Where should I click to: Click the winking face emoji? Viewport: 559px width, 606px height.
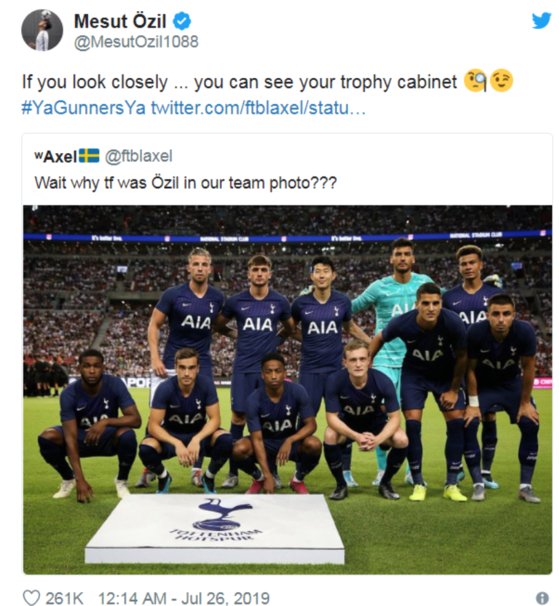point(501,81)
